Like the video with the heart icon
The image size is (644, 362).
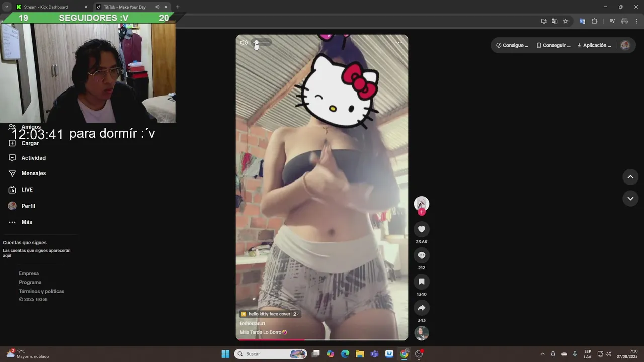pyautogui.click(x=422, y=229)
